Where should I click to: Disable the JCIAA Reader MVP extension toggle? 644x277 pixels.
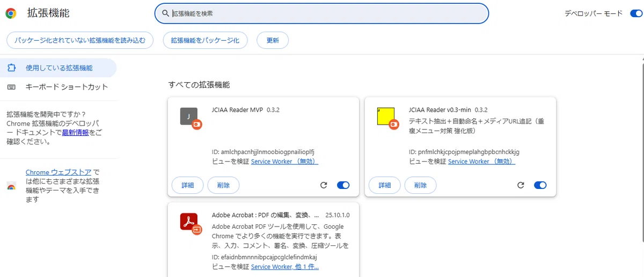click(343, 185)
